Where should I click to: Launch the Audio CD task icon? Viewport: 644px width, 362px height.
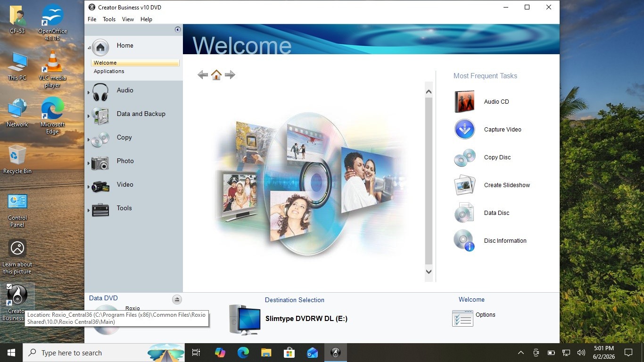tap(464, 102)
